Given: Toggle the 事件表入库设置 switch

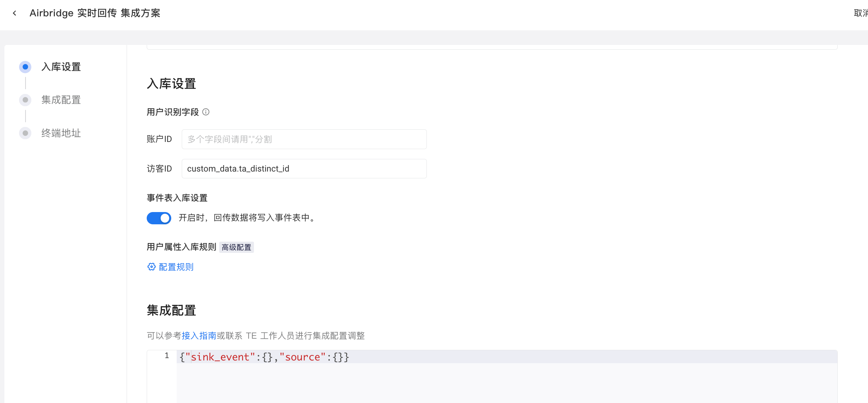Looking at the screenshot, I should pyautogui.click(x=159, y=218).
